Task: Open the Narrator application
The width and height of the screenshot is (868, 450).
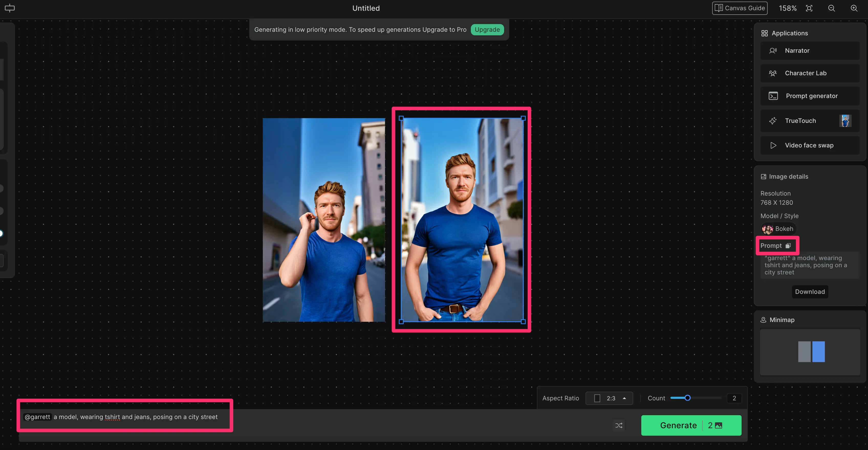Action: pos(810,51)
